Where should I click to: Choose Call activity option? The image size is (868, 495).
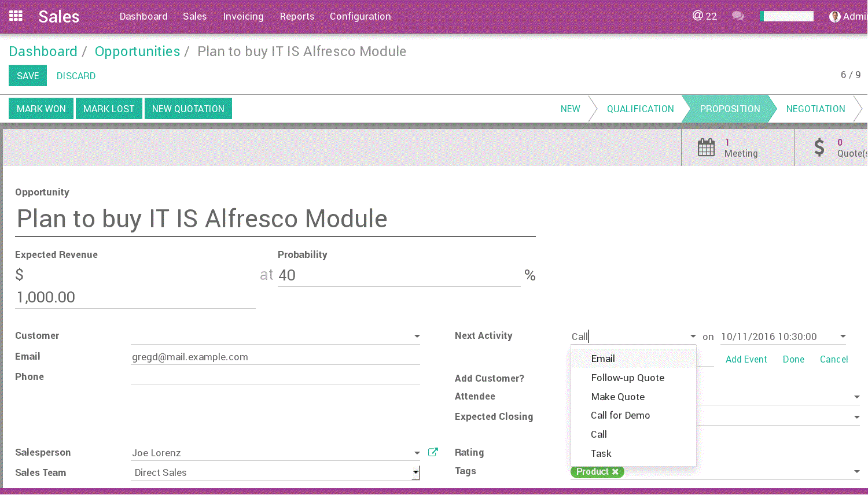click(x=633, y=434)
